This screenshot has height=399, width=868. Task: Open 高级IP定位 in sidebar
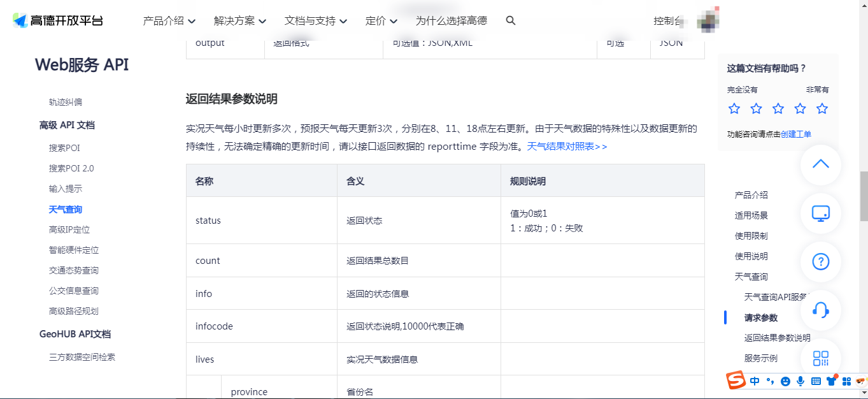[x=69, y=229]
